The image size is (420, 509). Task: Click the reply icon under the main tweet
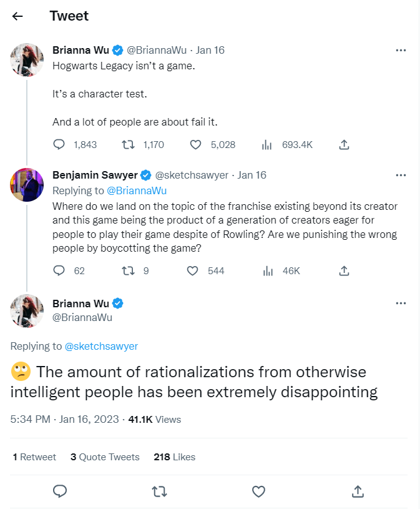click(60, 492)
